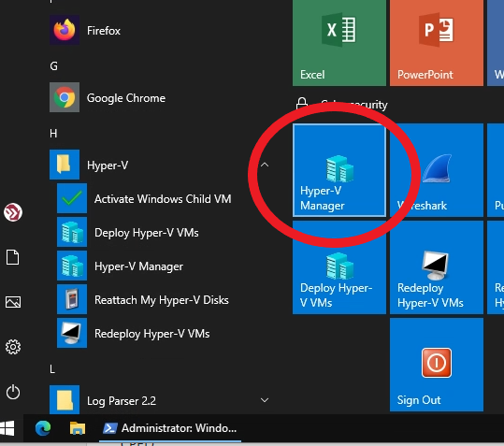Open the Wireshark tile
504x446 pixels.
coord(436,170)
